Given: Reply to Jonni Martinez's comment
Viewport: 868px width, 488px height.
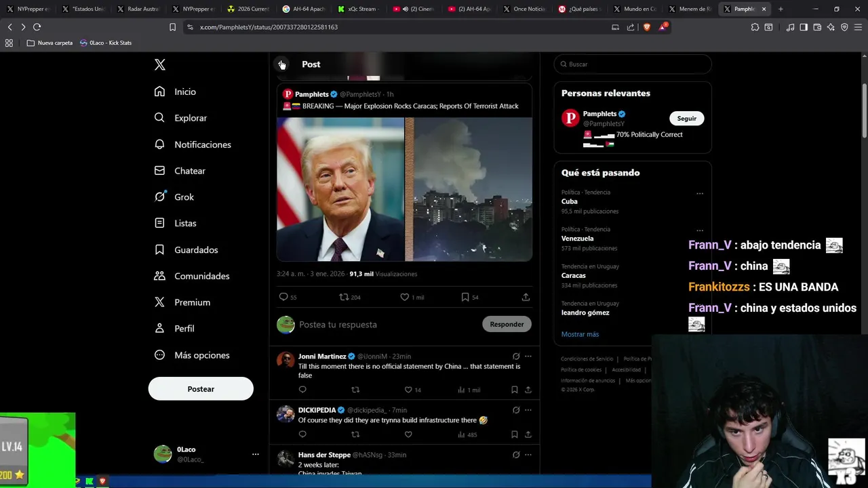Looking at the screenshot, I should coord(302,390).
